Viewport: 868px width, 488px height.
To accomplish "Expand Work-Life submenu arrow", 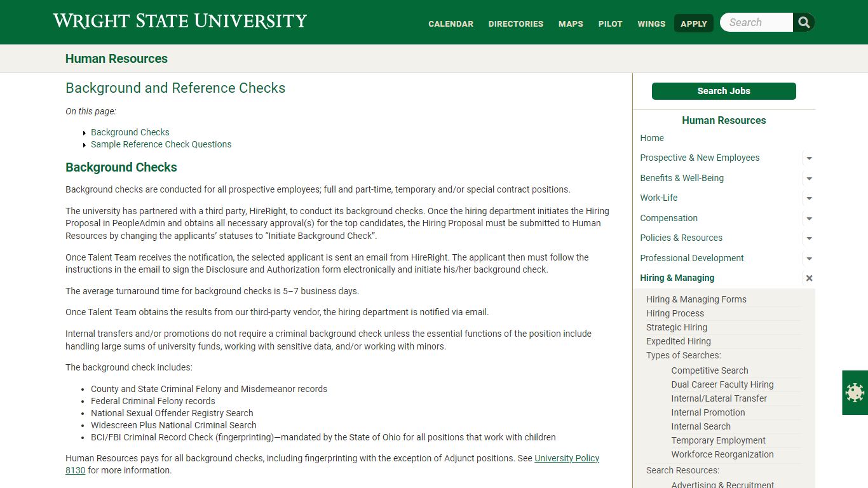I will 809,198.
